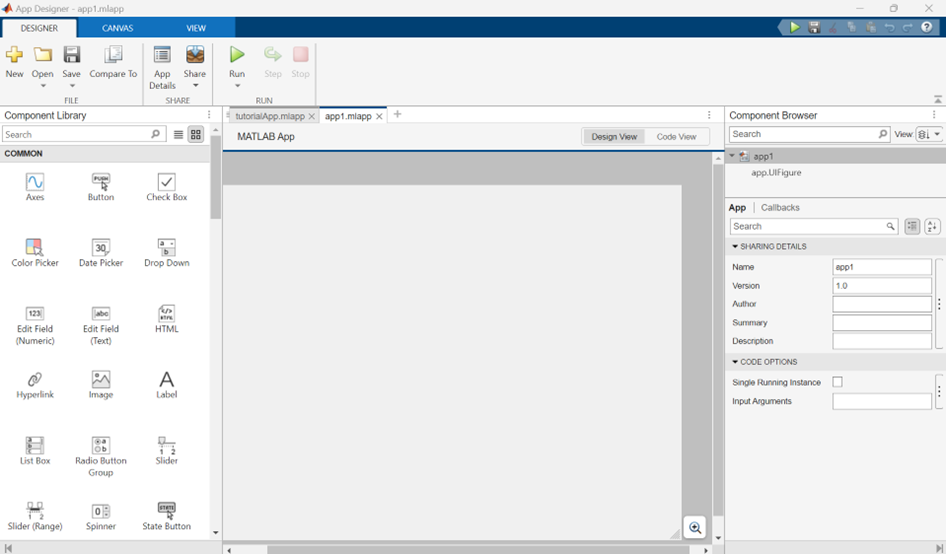The width and height of the screenshot is (946, 554).
Task: Select the Edit Field (Text) component
Action: 101,325
